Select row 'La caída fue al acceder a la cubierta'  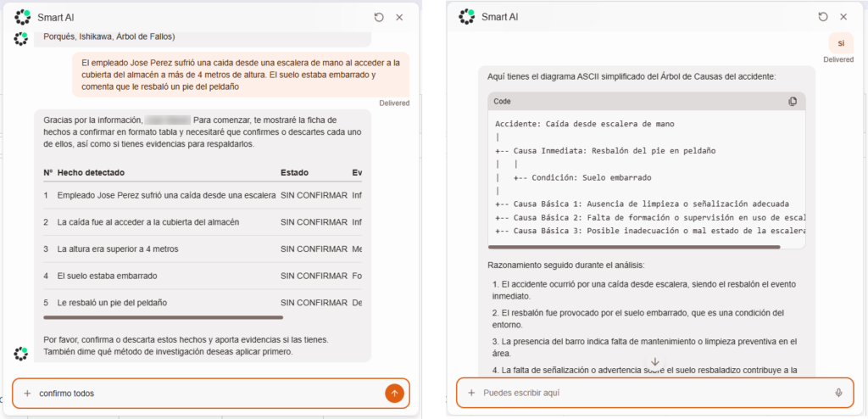tap(202, 221)
